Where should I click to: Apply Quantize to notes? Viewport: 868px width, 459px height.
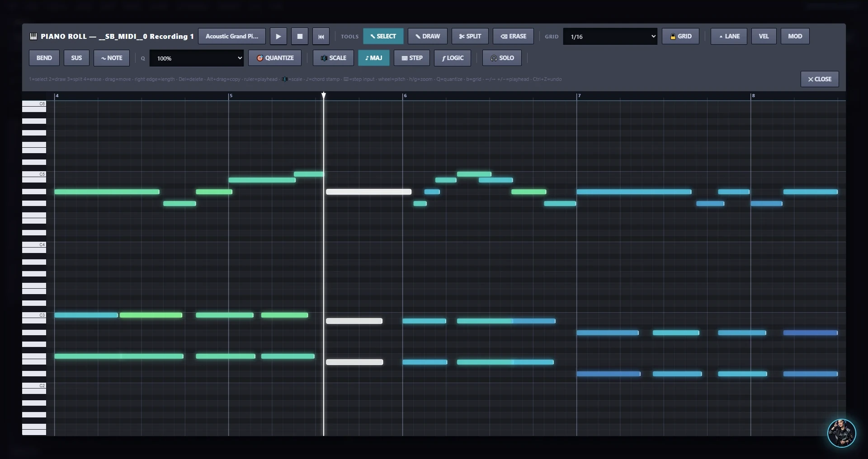point(275,58)
